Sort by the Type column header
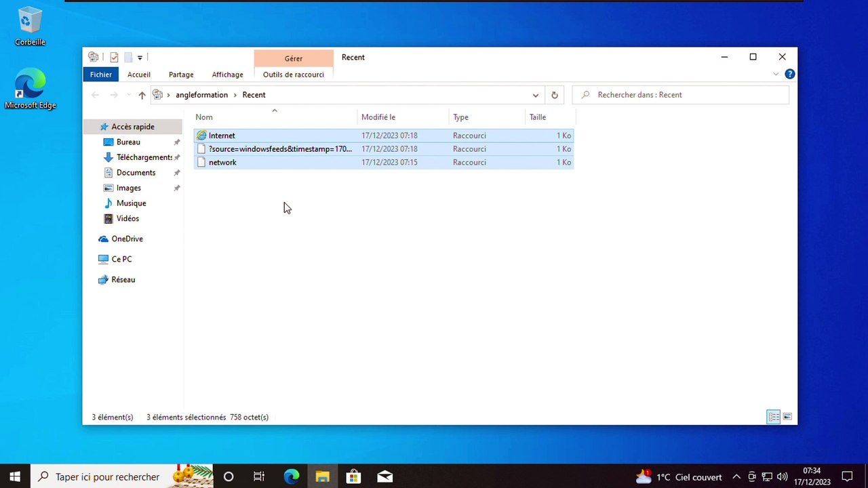868x488 pixels. point(487,117)
